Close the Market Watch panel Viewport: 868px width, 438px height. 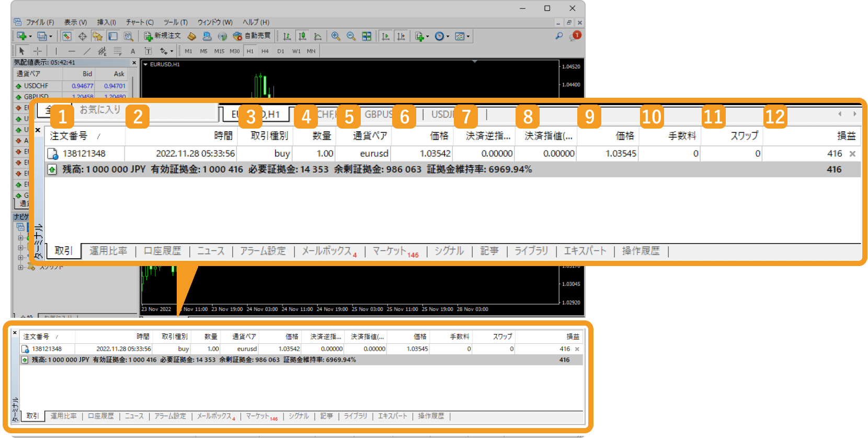(x=134, y=62)
